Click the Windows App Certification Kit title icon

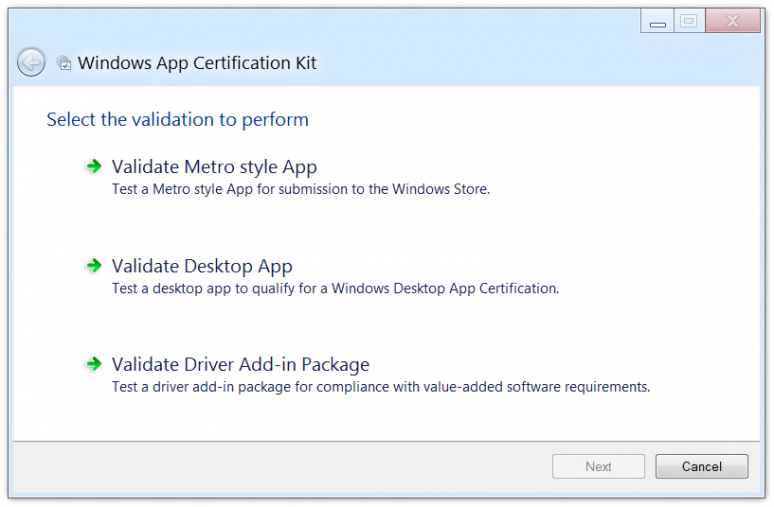click(64, 63)
